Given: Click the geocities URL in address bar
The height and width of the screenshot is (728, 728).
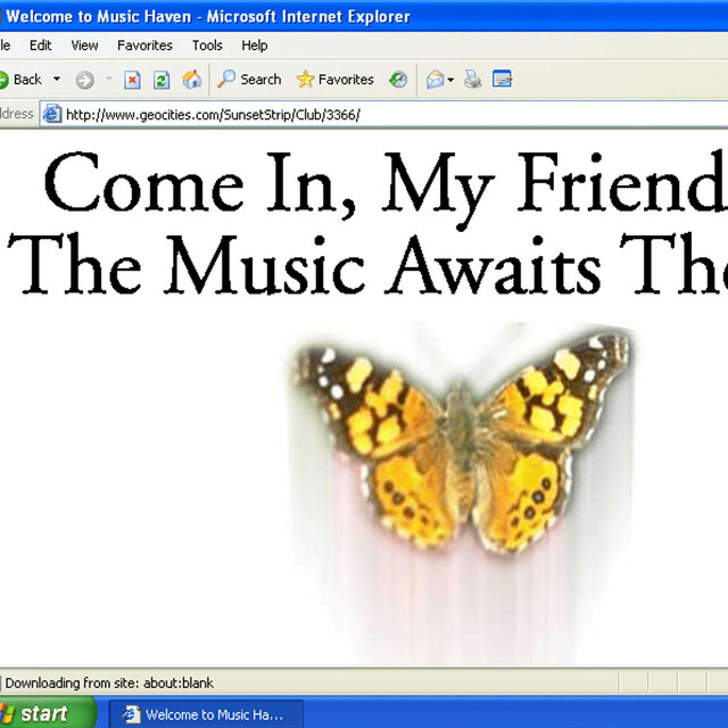Looking at the screenshot, I should [x=213, y=115].
